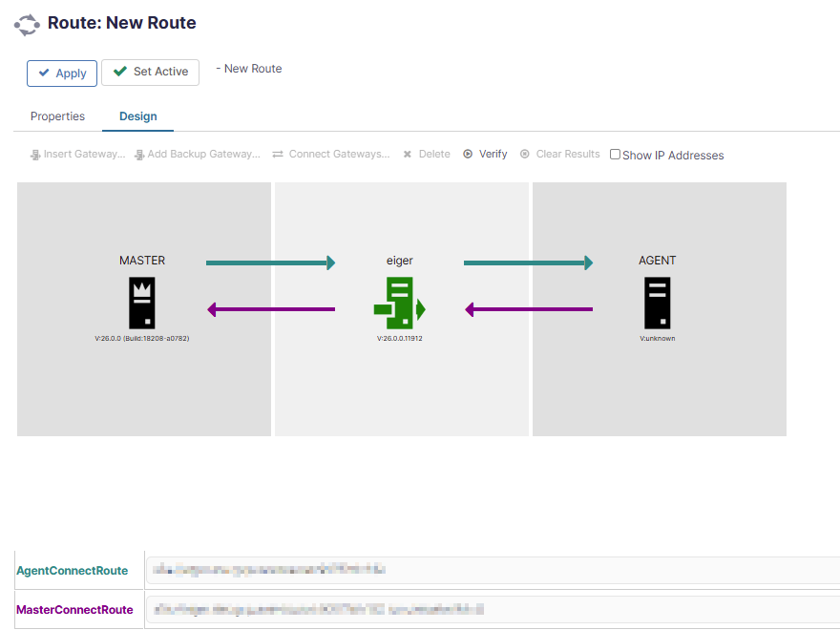Viewport: 840px width, 630px height.
Task: Click the MASTER server icon
Action: (x=142, y=303)
